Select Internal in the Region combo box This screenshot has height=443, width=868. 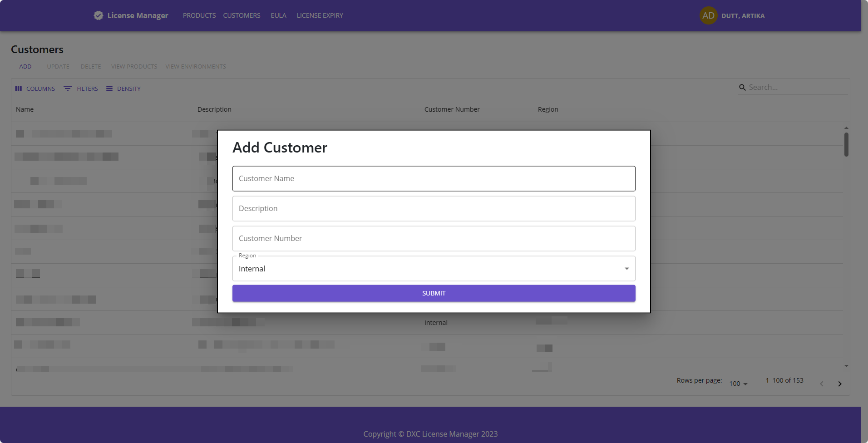pos(434,269)
